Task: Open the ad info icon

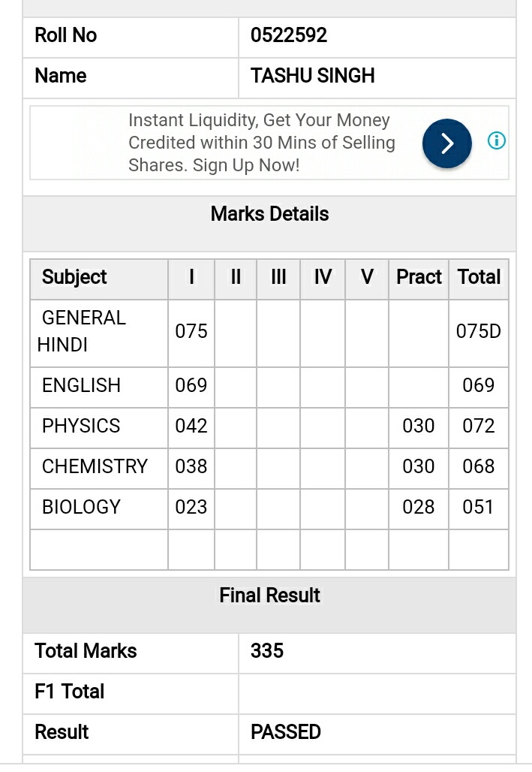Action: click(496, 141)
